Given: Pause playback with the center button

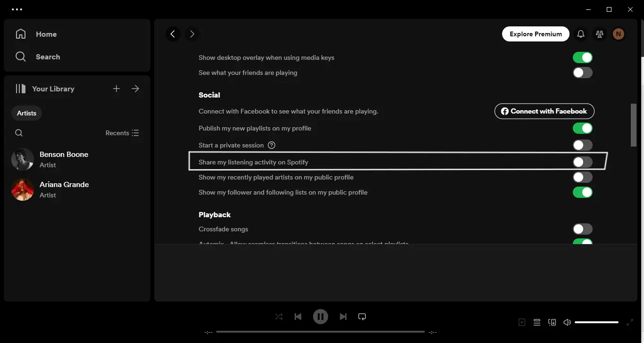Looking at the screenshot, I should coord(321,317).
